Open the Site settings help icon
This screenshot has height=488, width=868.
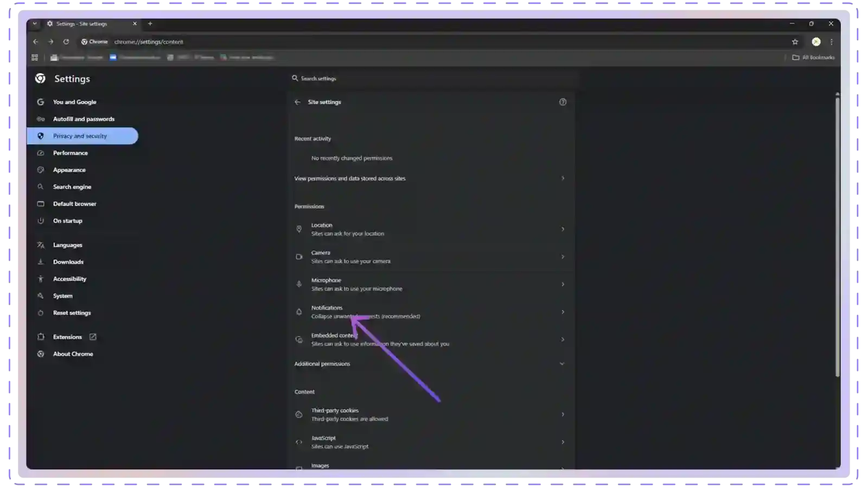[563, 102]
